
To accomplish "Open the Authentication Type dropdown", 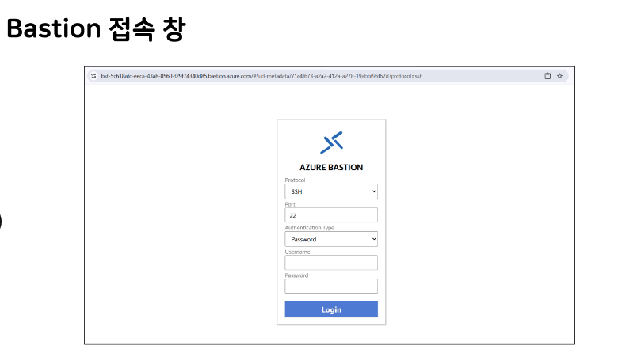I will 331,239.
